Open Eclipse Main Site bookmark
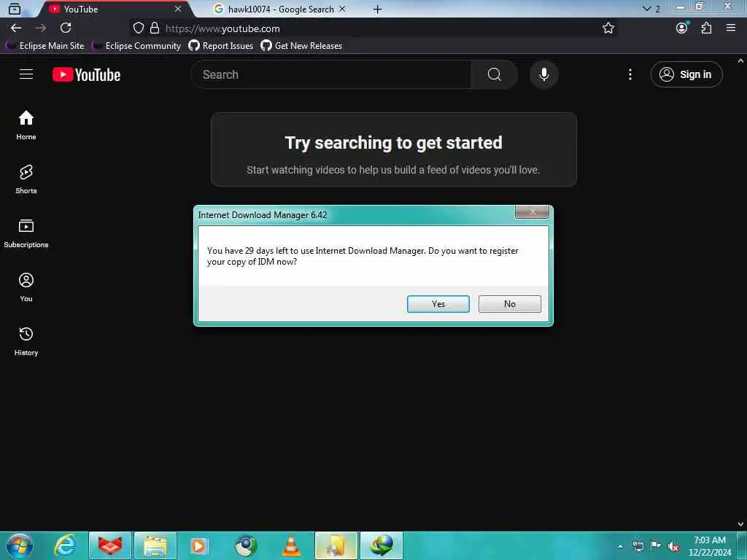This screenshot has height=560, width=747. pos(44,46)
